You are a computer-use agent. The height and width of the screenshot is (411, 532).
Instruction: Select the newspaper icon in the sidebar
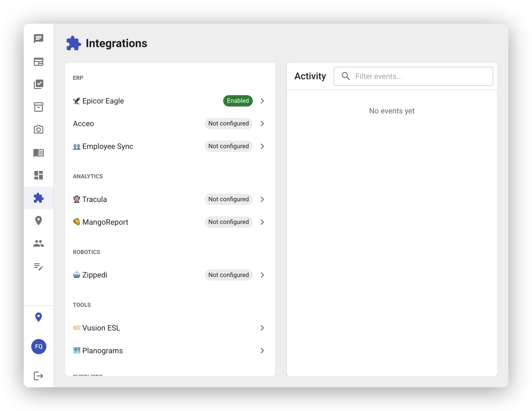[39, 61]
